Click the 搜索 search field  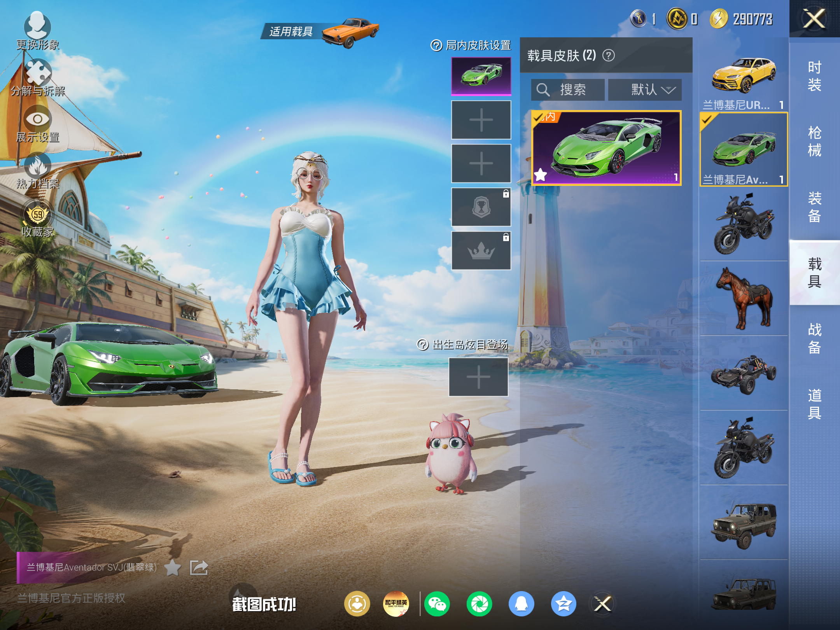point(568,90)
